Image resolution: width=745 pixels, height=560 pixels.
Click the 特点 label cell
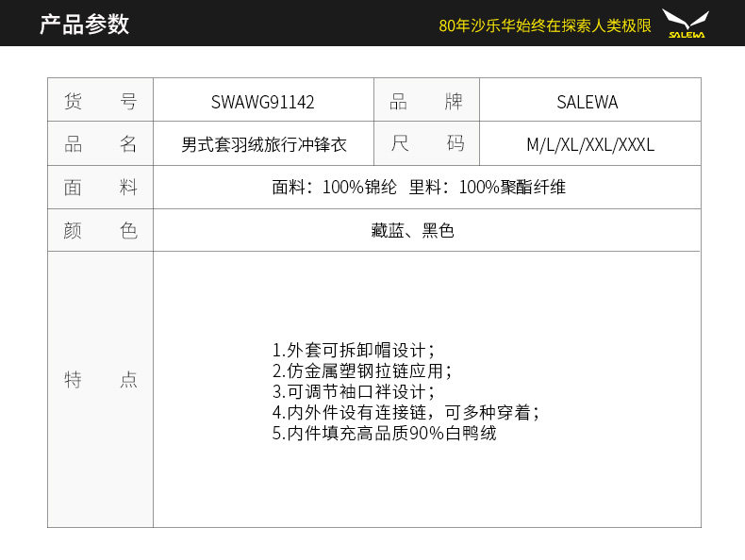pyautogui.click(x=100, y=389)
